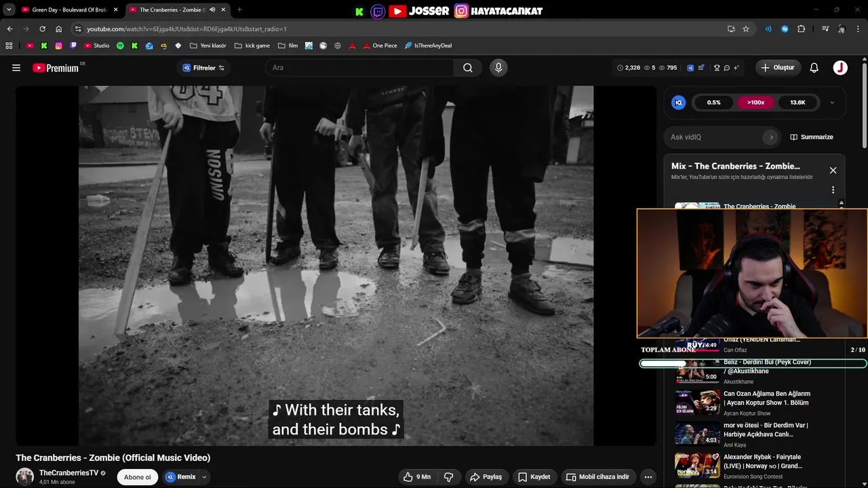Open the One Piece bookmark

tap(380, 46)
